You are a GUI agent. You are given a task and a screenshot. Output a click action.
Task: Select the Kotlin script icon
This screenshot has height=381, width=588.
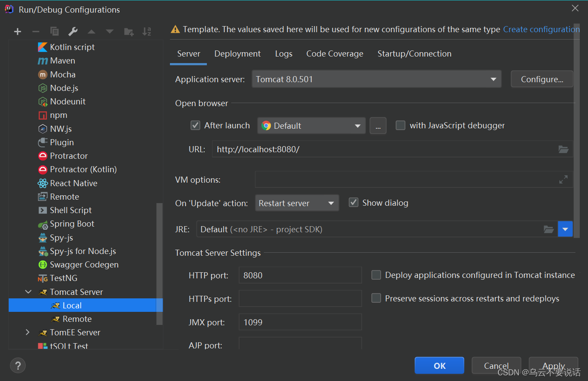pos(43,47)
